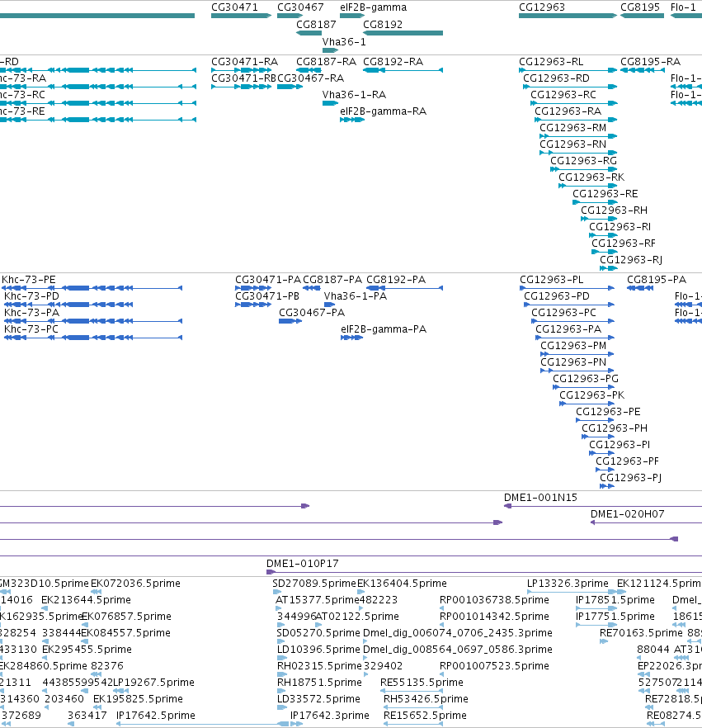The width and height of the screenshot is (702, 728).
Task: Open transcript CG12963-RC
Action: coord(563,95)
